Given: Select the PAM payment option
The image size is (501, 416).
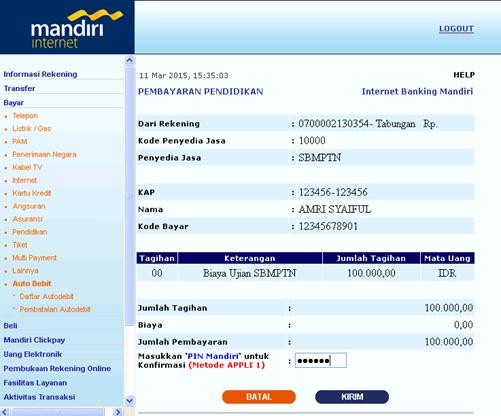Looking at the screenshot, I should coord(20,141).
